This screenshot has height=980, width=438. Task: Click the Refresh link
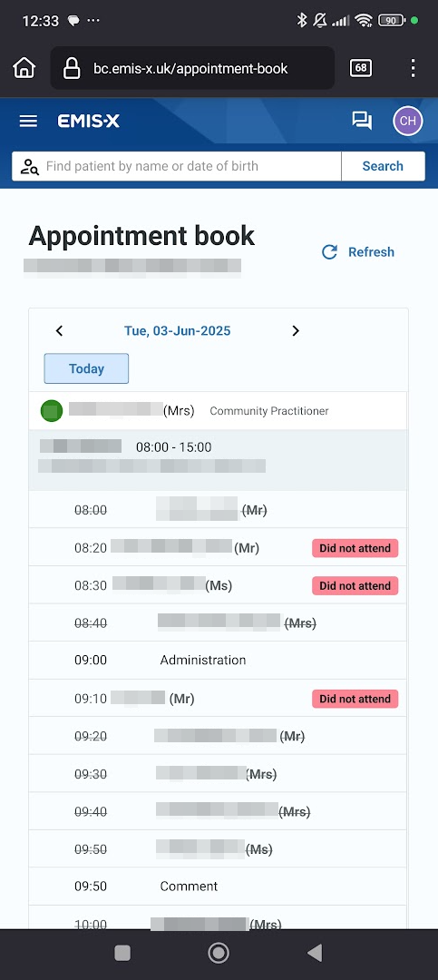point(358,252)
